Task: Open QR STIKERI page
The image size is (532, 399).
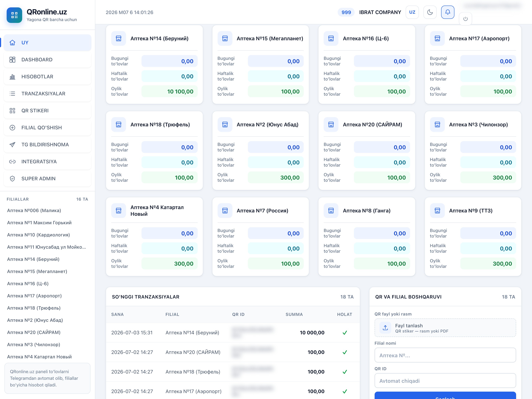Action: coord(47,111)
